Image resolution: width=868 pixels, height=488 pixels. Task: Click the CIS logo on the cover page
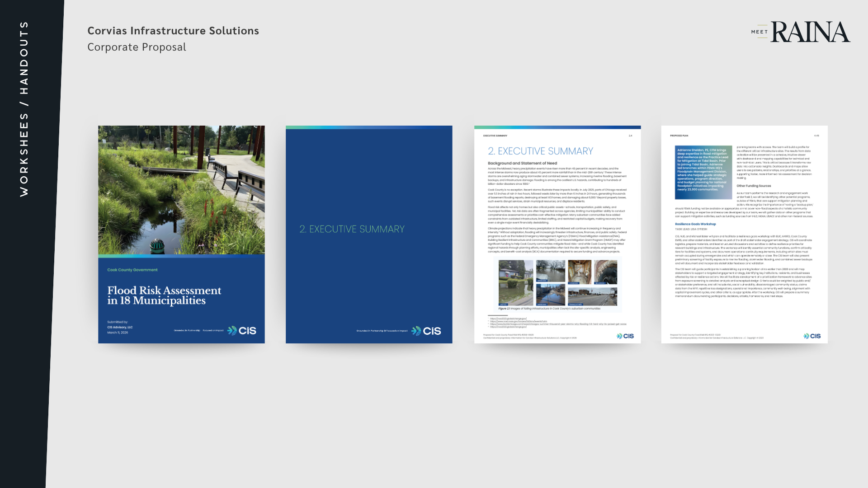pos(241,331)
